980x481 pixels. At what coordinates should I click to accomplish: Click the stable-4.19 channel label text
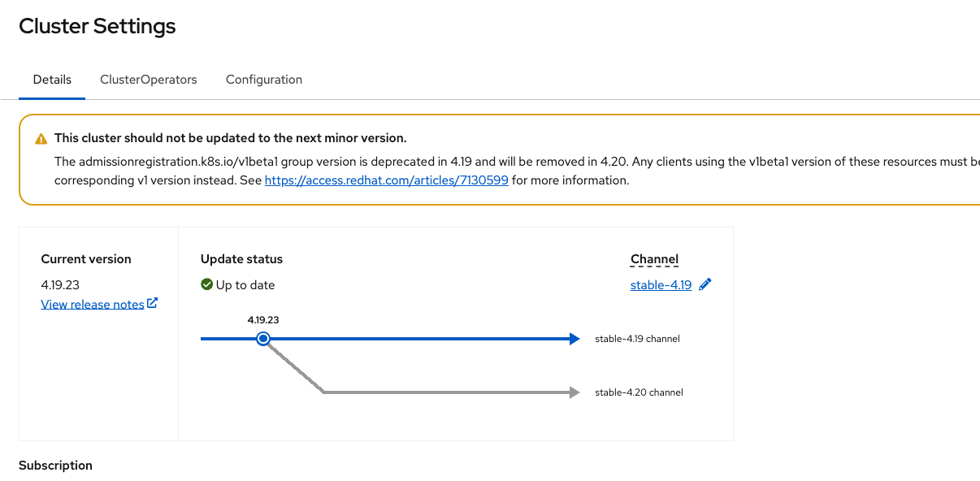637,339
